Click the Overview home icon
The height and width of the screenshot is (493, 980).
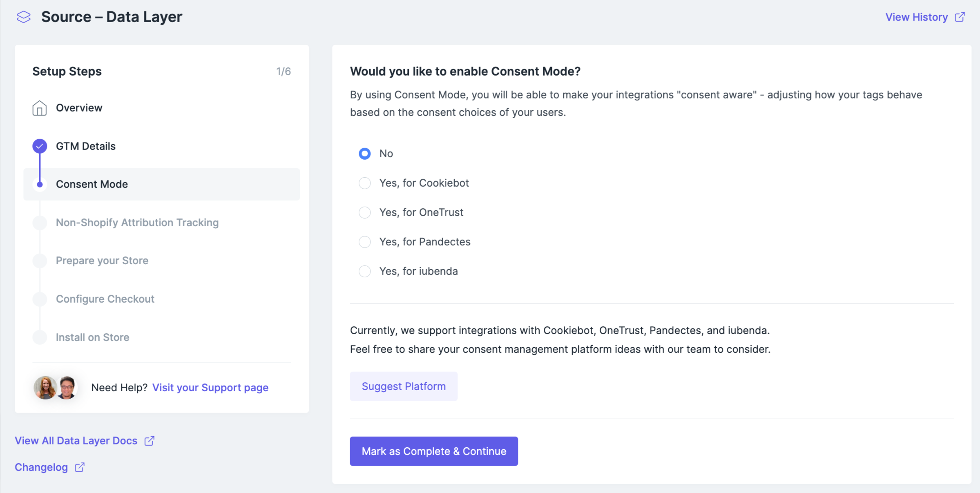[40, 108]
